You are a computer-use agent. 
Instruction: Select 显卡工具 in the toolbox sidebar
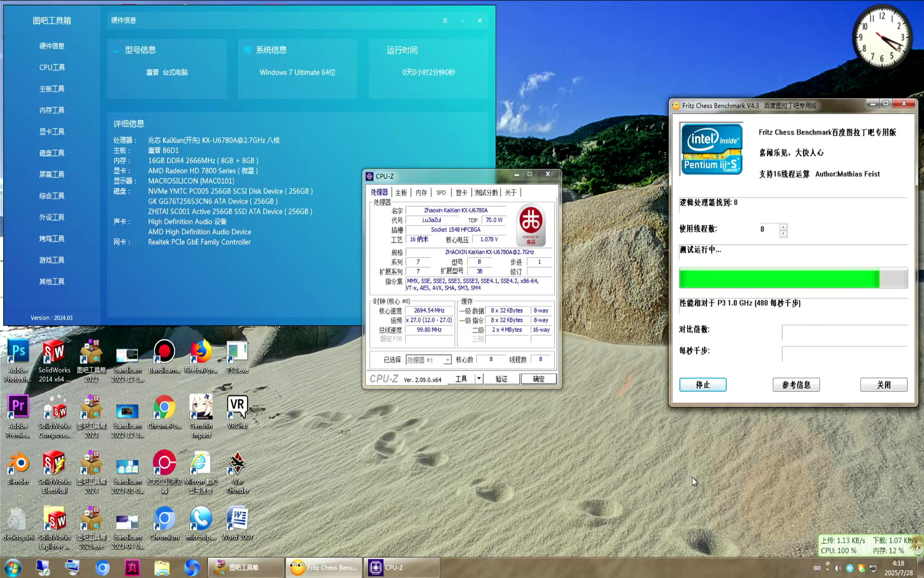(52, 131)
